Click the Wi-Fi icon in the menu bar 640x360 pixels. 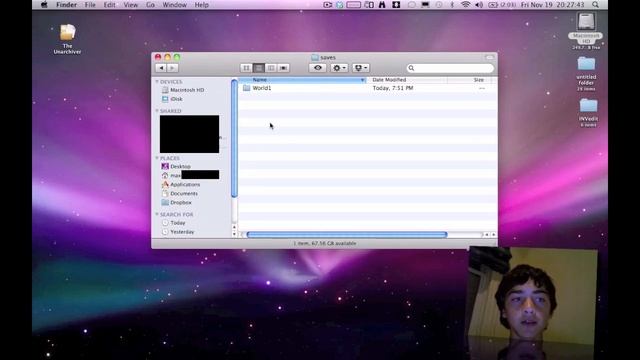465,5
